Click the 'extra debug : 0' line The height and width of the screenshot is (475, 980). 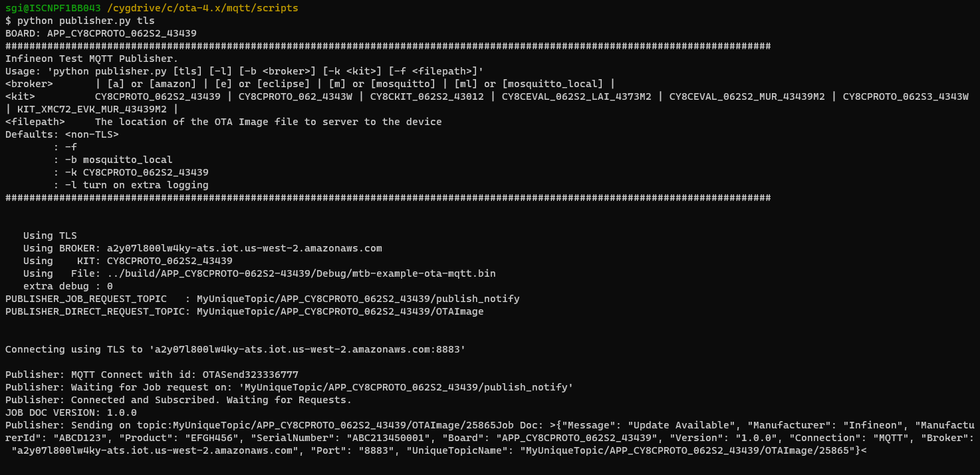(68, 286)
